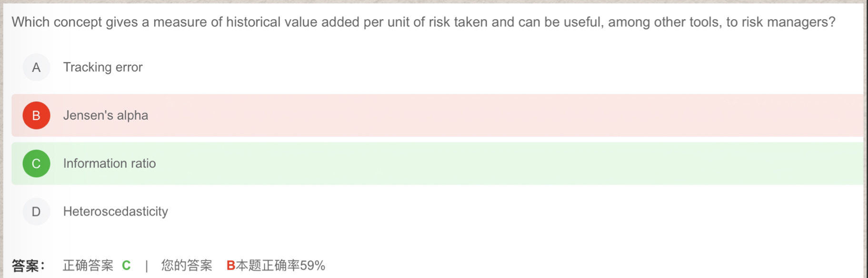Click the pink highlighted row background
The image size is (868, 278).
pos(476,115)
